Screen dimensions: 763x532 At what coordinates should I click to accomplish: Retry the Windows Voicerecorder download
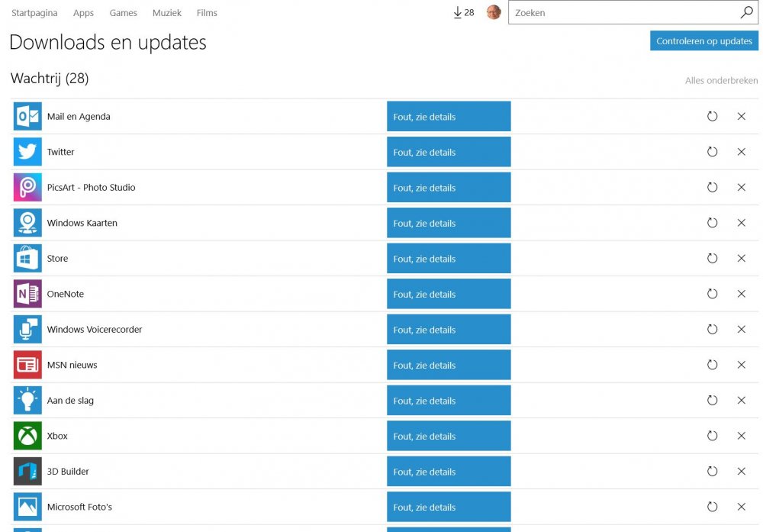(x=713, y=330)
